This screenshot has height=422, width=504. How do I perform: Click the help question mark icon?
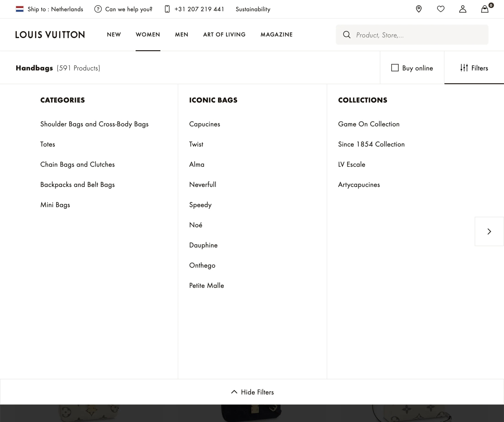(98, 9)
